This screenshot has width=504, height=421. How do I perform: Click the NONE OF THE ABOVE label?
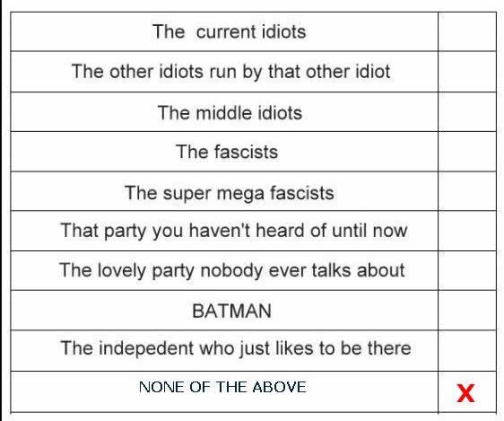click(222, 387)
